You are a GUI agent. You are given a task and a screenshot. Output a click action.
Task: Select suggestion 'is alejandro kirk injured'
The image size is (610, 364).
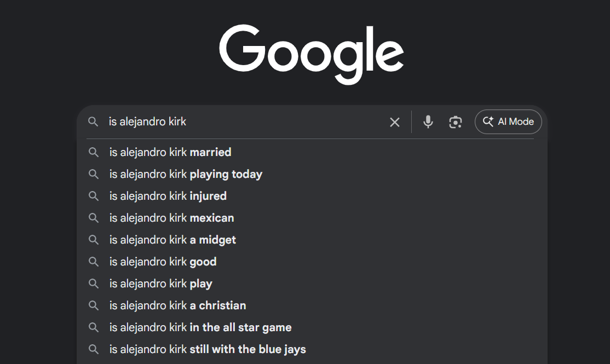tap(312, 196)
